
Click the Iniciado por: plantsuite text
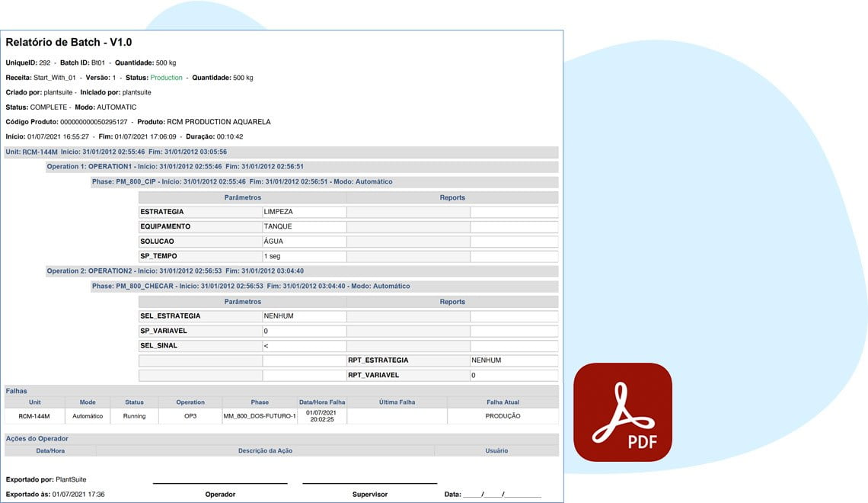pos(116,92)
